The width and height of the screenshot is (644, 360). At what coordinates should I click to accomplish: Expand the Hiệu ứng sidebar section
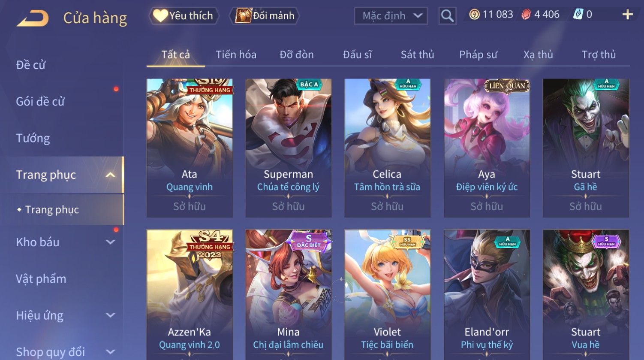(x=110, y=315)
